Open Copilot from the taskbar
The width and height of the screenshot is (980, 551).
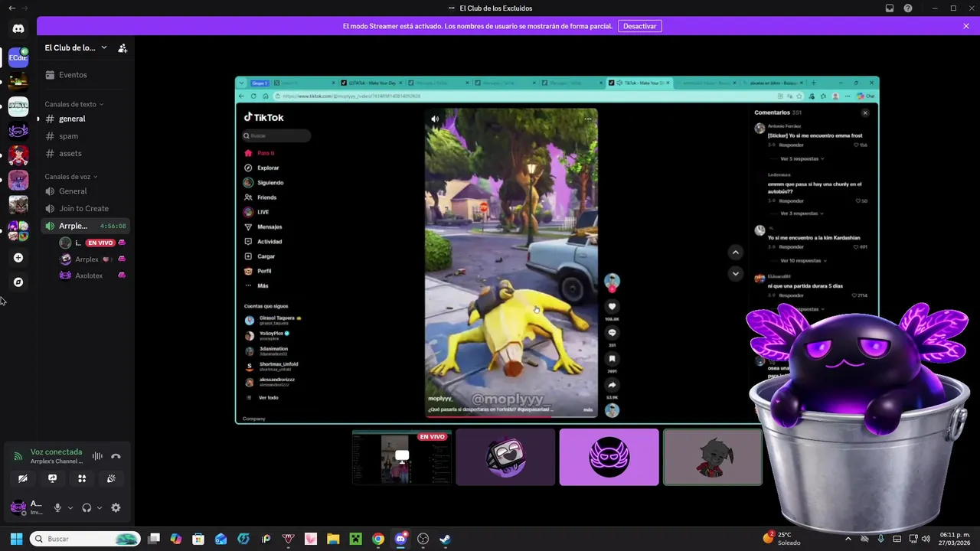coord(176,539)
